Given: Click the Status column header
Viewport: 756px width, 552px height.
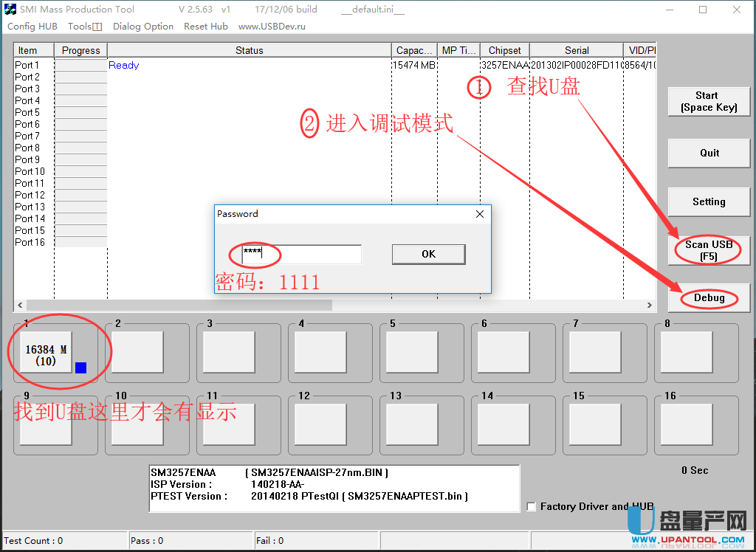Looking at the screenshot, I should [249, 50].
